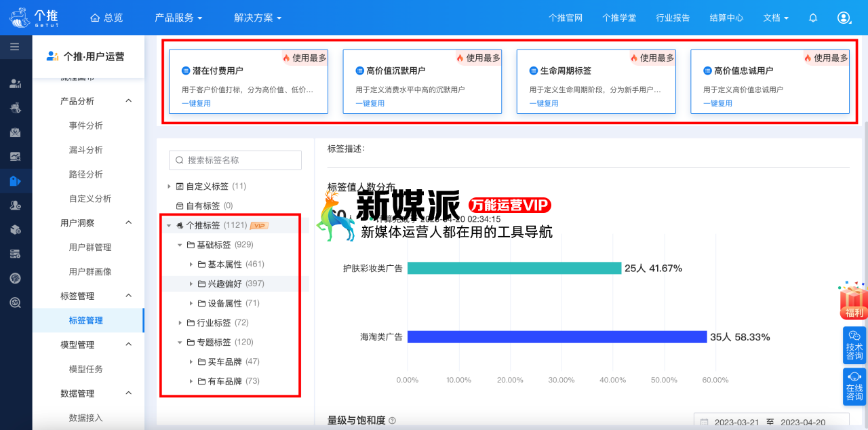Screen dimensions: 868x430
Task: Open the cube package sidebar icon
Action: tap(15, 229)
